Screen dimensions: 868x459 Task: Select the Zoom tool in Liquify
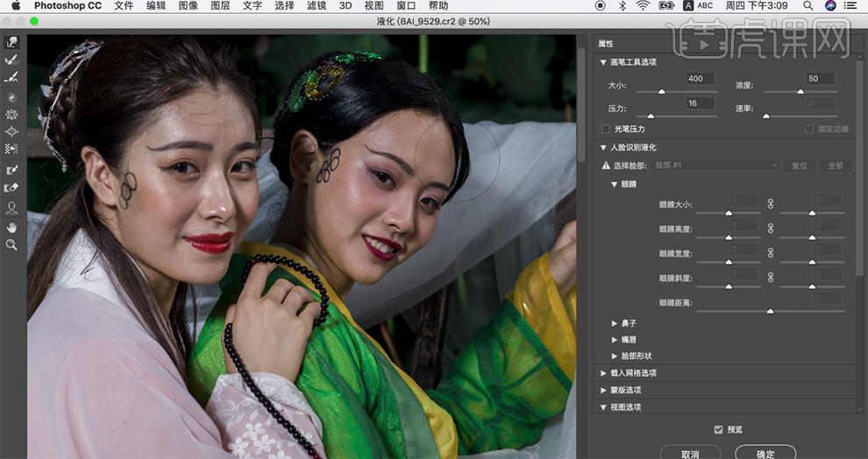[x=12, y=245]
